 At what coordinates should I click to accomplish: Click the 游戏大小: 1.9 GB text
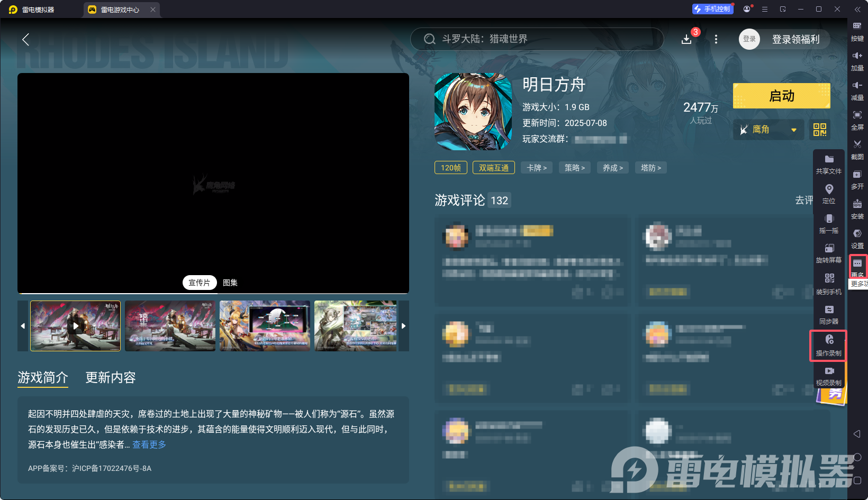point(556,107)
